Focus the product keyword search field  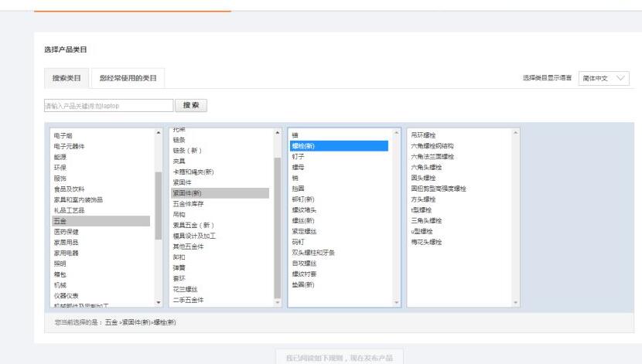click(108, 106)
